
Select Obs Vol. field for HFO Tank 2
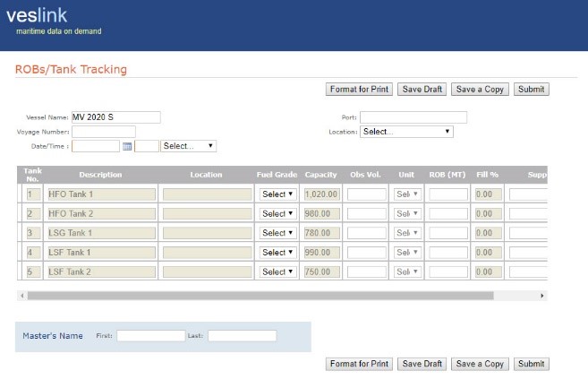point(367,214)
